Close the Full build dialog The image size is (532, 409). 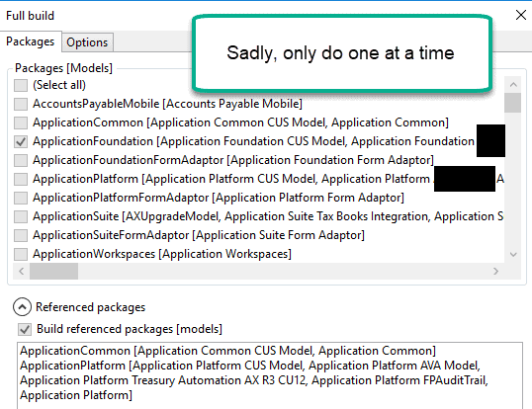coord(521,15)
